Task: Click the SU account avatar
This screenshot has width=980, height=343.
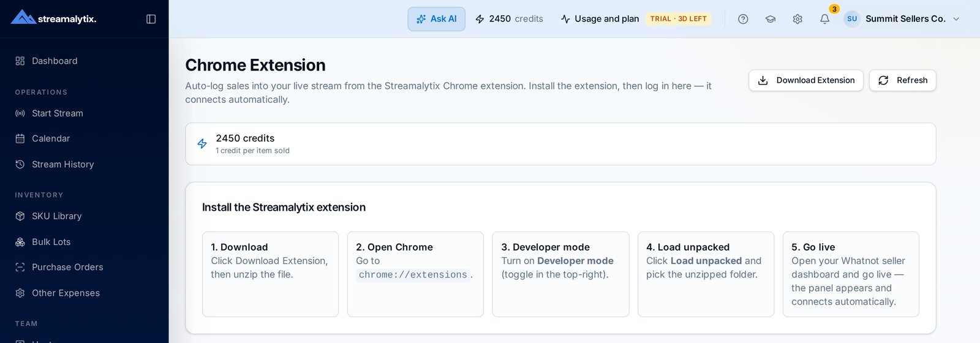Action: [x=852, y=19]
